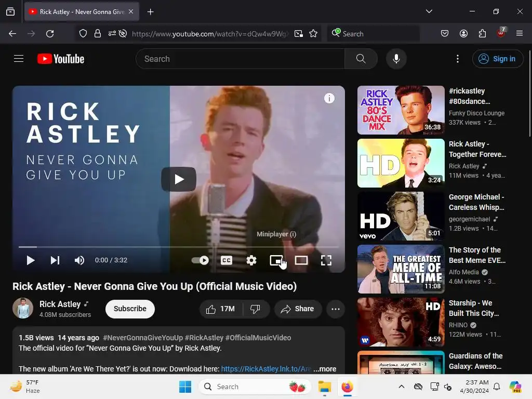Open more actions ellipsis below video
This screenshot has width=532, height=399.
336,309
